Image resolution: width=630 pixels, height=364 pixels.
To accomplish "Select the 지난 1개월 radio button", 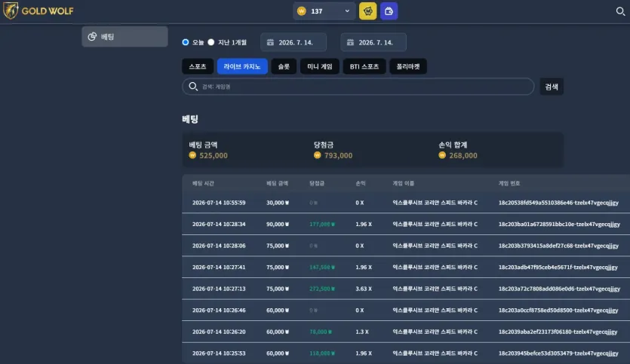I will click(211, 42).
